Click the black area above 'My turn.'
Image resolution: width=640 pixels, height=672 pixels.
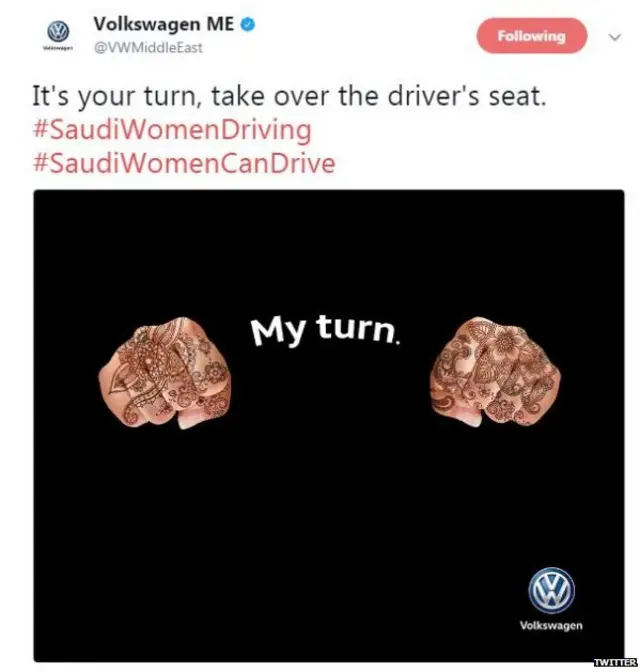329,253
